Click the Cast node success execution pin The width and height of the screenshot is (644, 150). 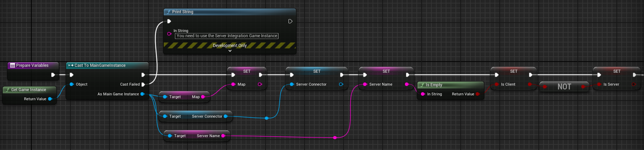[143, 75]
